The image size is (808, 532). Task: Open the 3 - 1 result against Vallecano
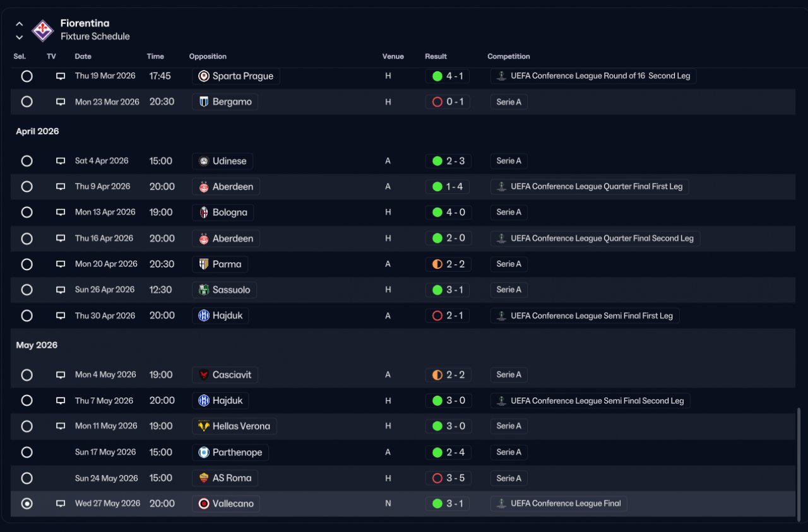click(448, 504)
